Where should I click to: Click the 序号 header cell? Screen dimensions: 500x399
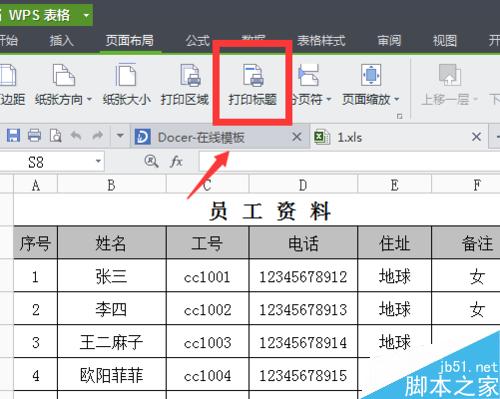click(x=35, y=243)
